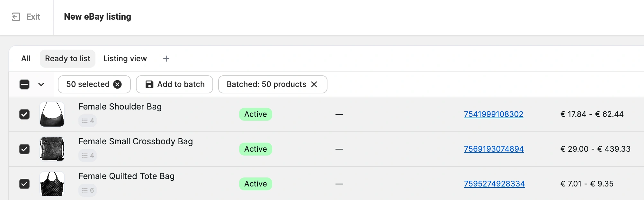The width and height of the screenshot is (644, 200).
Task: Add a new view with plus icon
Action: click(166, 59)
